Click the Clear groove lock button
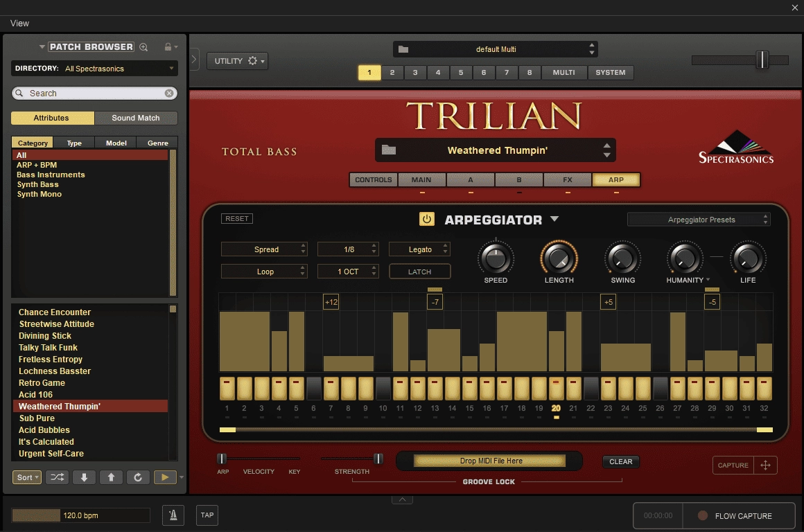Screen dimensions: 804x532 click(x=621, y=462)
